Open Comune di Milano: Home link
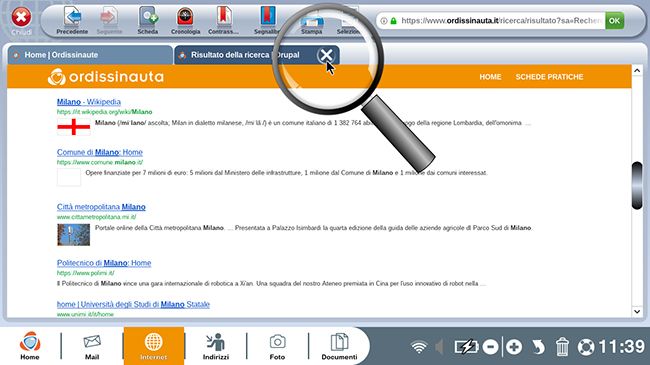 (x=99, y=152)
